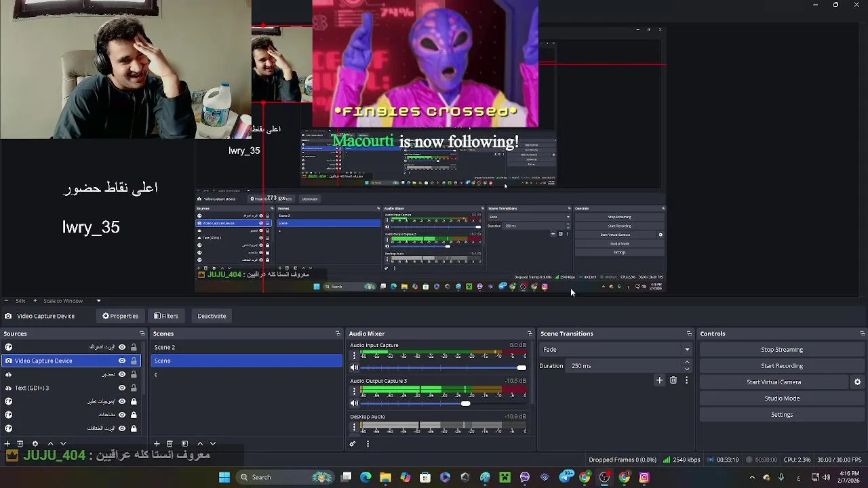
Task: Move selected scene up
Action: (x=200, y=444)
